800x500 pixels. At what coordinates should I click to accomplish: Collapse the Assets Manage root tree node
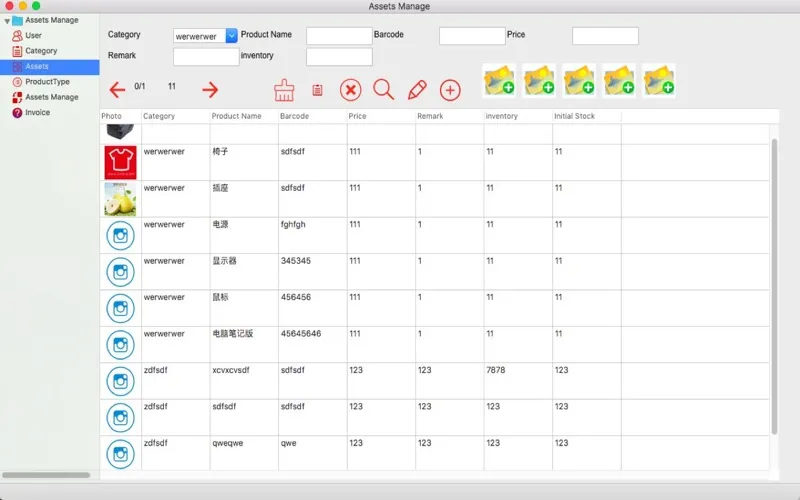[x=7, y=21]
